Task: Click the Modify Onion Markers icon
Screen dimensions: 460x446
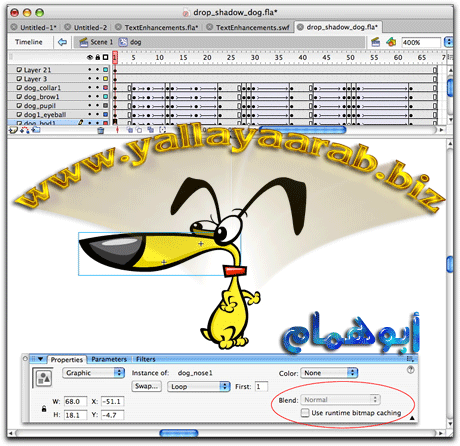Action: [x=162, y=130]
